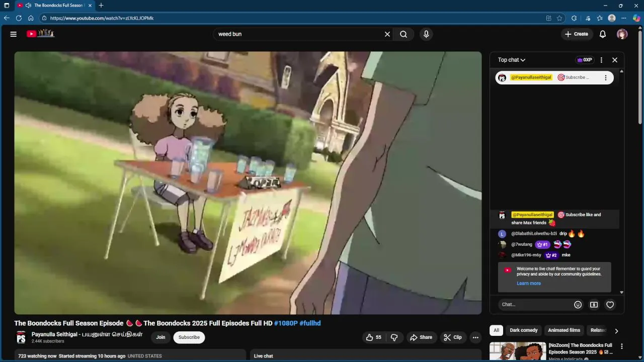Image resolution: width=644 pixels, height=362 pixels.
Task: Open browser extensions icon
Action: coord(574,18)
